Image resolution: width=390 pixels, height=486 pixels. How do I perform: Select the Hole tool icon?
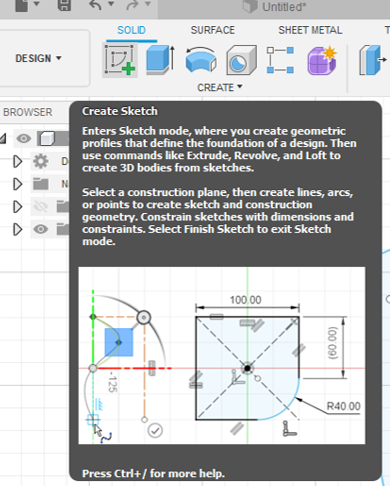(242, 60)
